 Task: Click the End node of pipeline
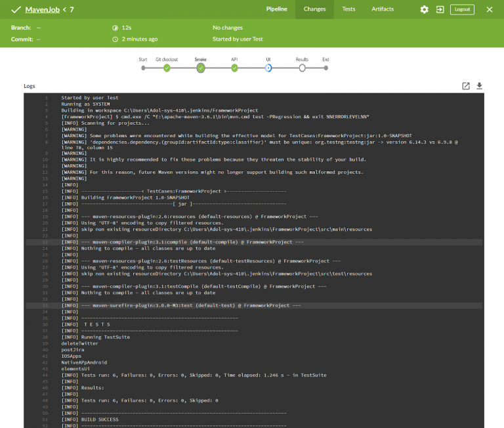326,68
